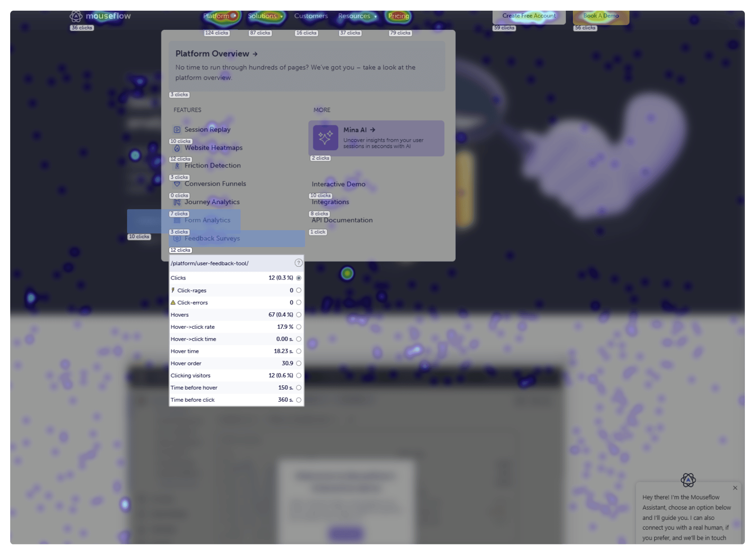Screen dimensions: 756x555
Task: Click the Create Free Account button
Action: point(528,16)
